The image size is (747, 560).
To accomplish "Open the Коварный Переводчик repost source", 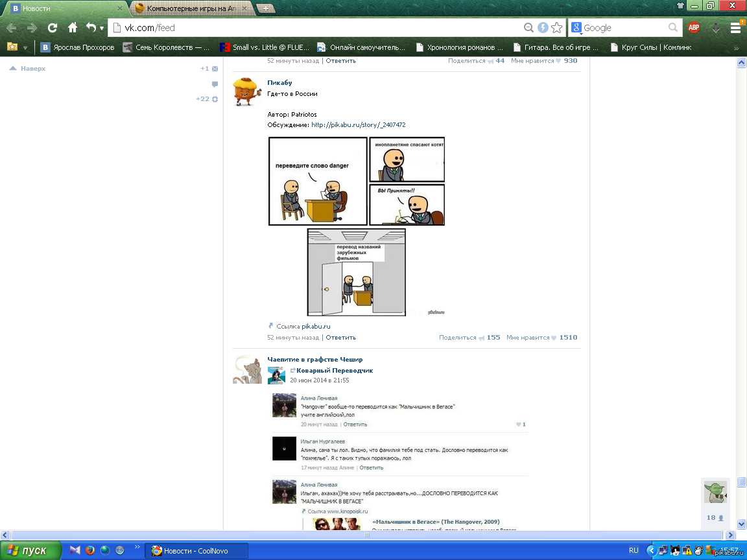I will [335, 371].
